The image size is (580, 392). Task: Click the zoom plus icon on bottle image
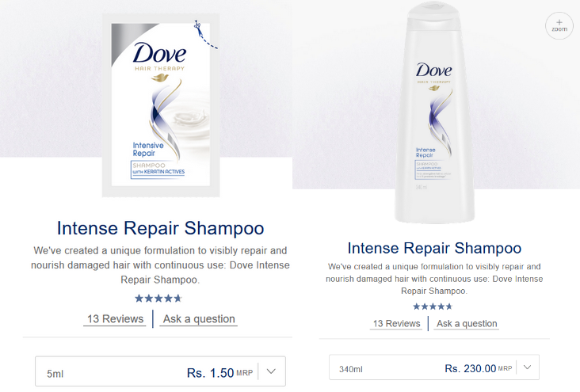(559, 25)
